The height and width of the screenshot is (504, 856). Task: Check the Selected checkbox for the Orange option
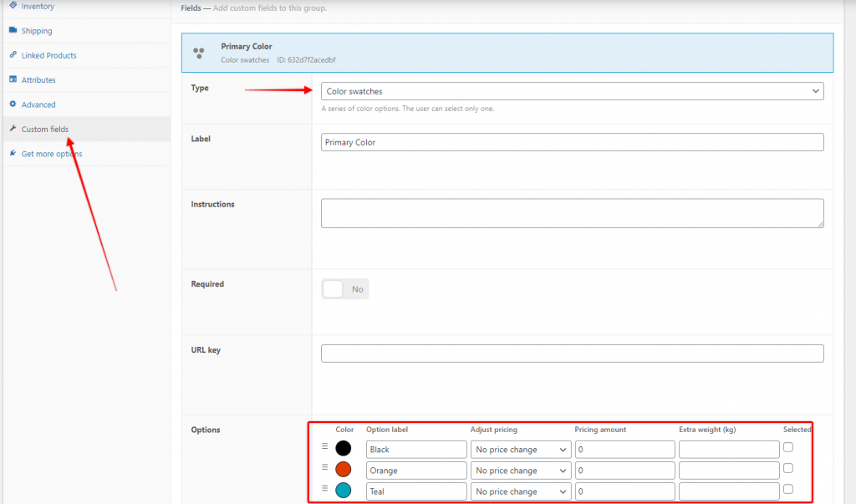788,468
